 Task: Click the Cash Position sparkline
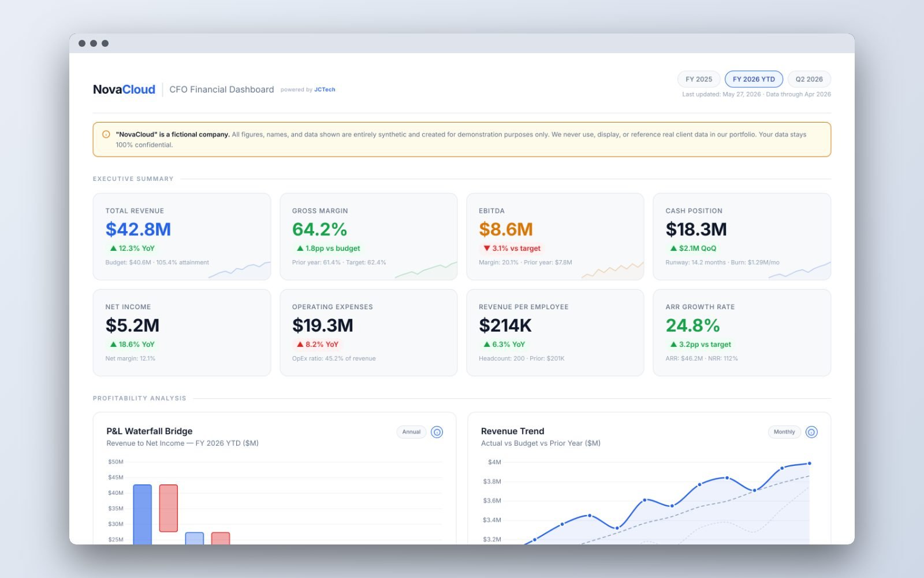click(799, 269)
